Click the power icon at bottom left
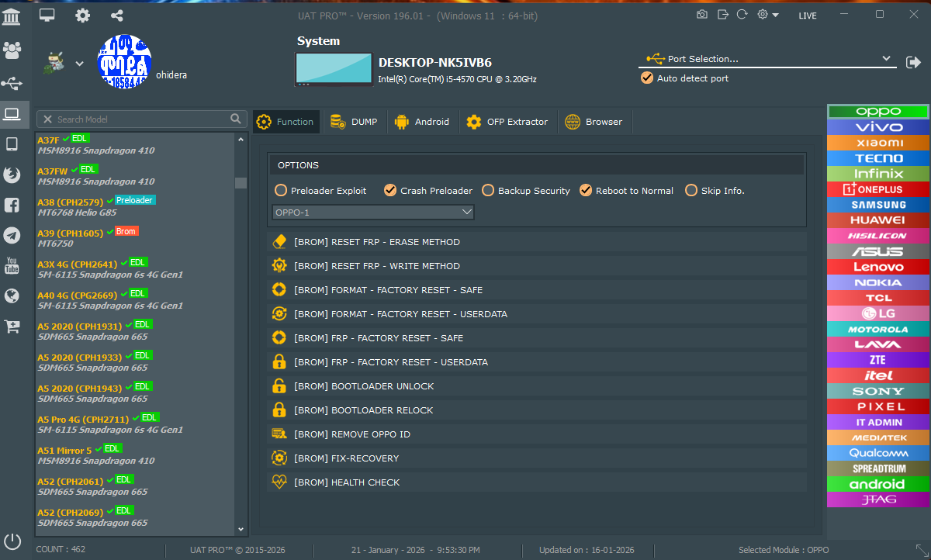The image size is (931, 560). click(12, 541)
